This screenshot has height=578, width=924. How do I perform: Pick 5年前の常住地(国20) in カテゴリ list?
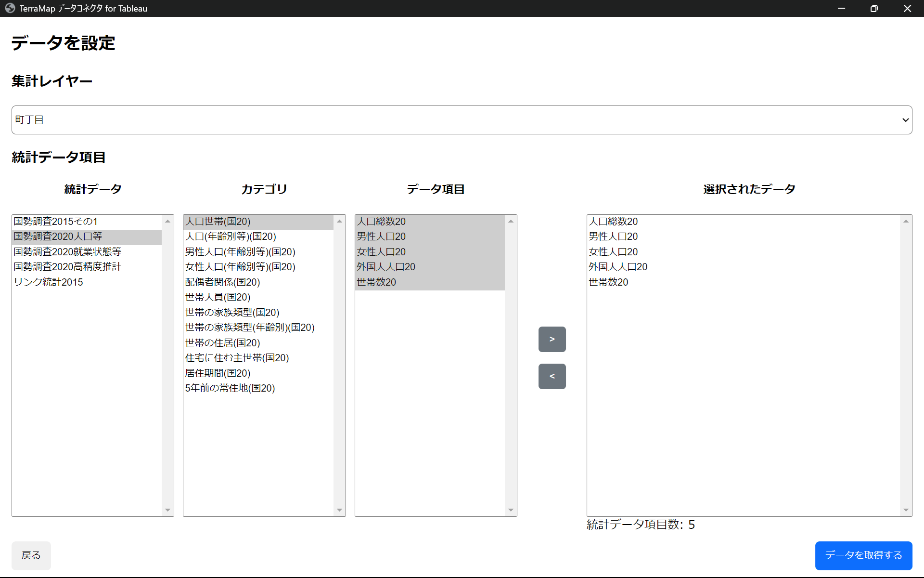tap(230, 388)
